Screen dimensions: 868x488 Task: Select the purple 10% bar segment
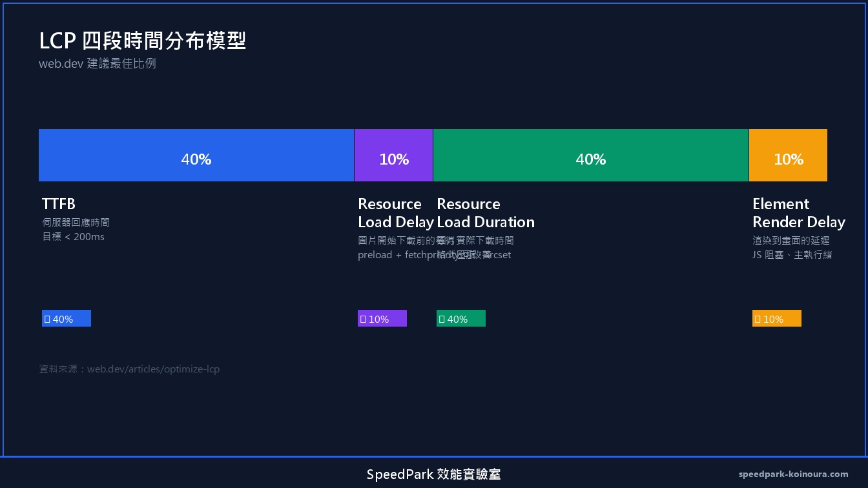[394, 155]
